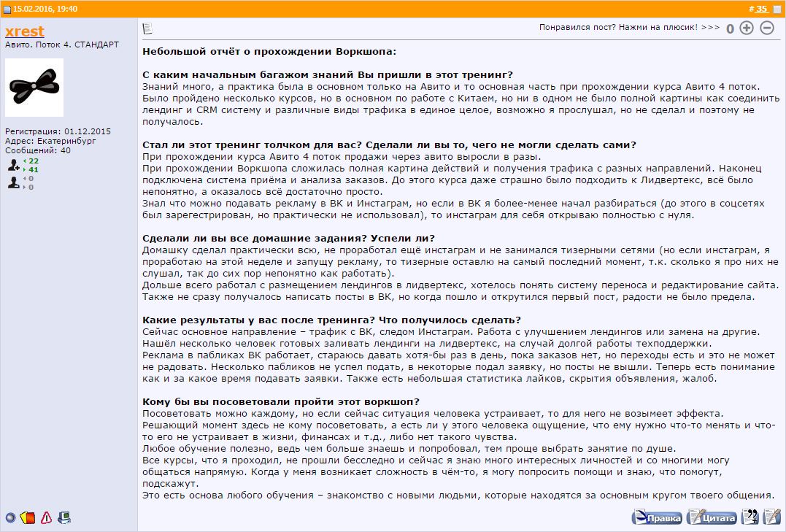The image size is (786, 532).
Task: Click the post document icon above the message
Action: pos(147,28)
